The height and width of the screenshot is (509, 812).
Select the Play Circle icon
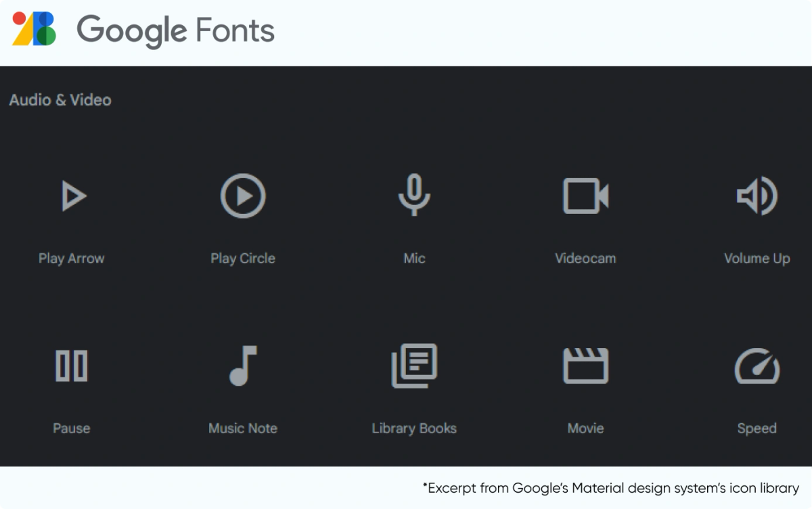[243, 196]
